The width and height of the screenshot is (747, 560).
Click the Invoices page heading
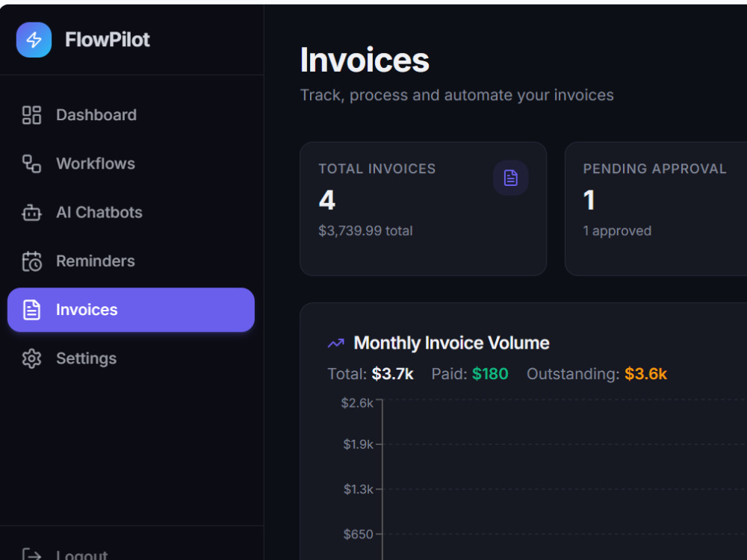click(x=365, y=60)
